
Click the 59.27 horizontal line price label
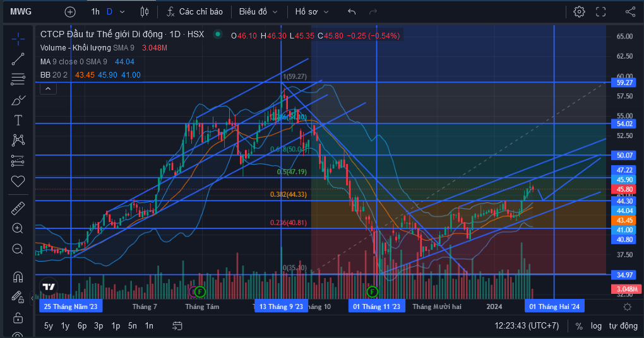(624, 83)
